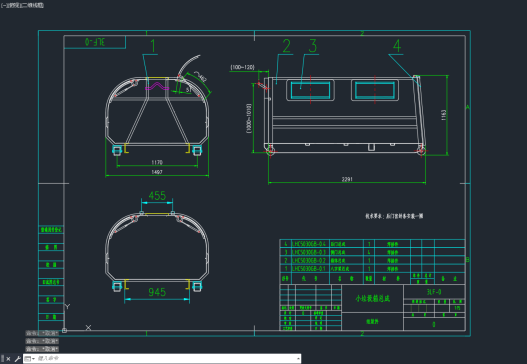Select the 1170 dimension text
The width and height of the screenshot is (527, 364).
point(157,162)
